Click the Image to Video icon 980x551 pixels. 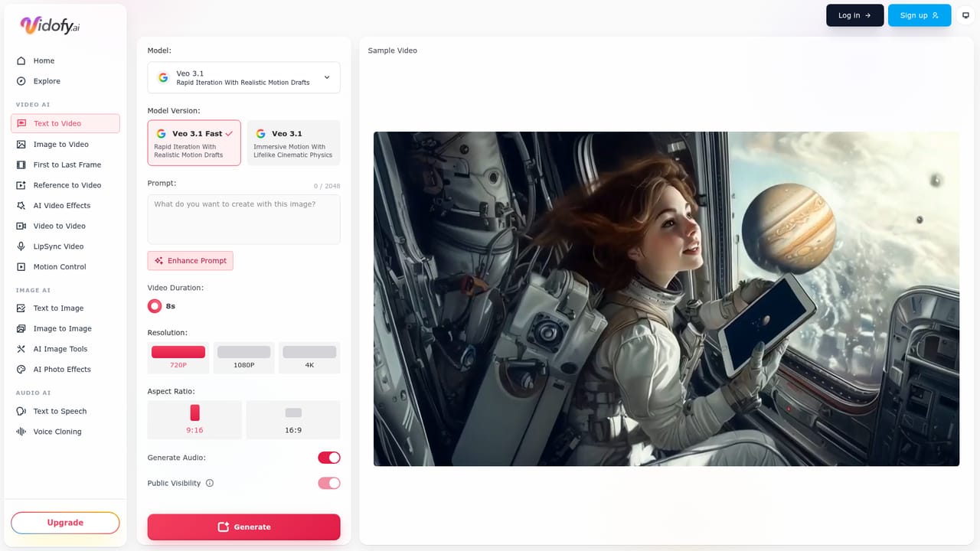(x=21, y=145)
